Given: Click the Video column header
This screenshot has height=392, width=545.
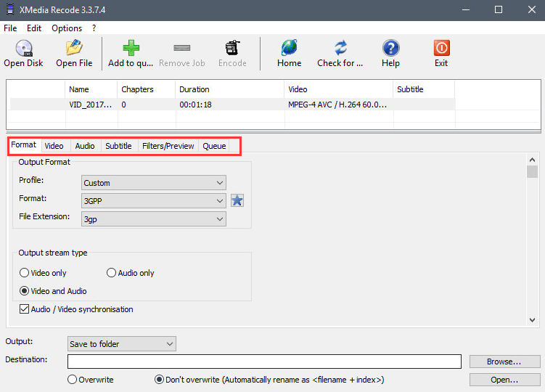Looking at the screenshot, I should (339, 89).
